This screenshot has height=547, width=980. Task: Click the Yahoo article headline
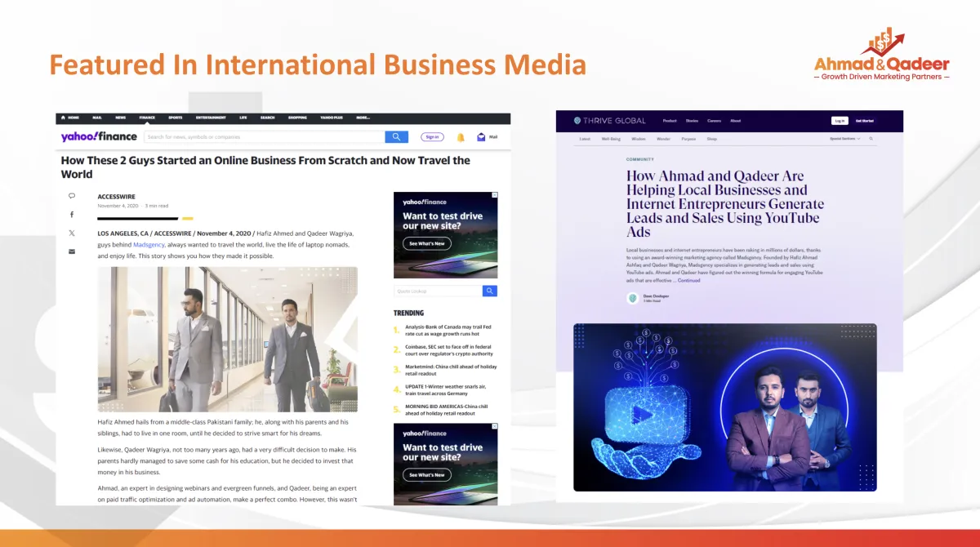pos(265,167)
